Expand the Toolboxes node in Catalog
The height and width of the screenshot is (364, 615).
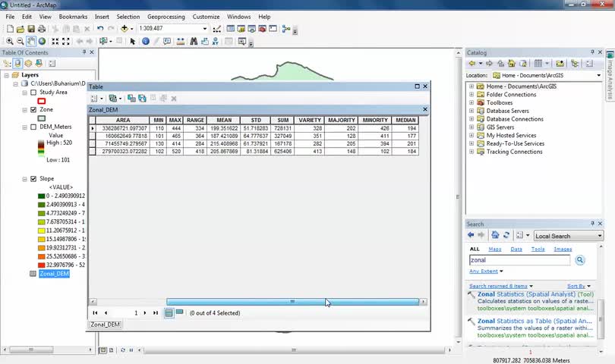pyautogui.click(x=471, y=102)
